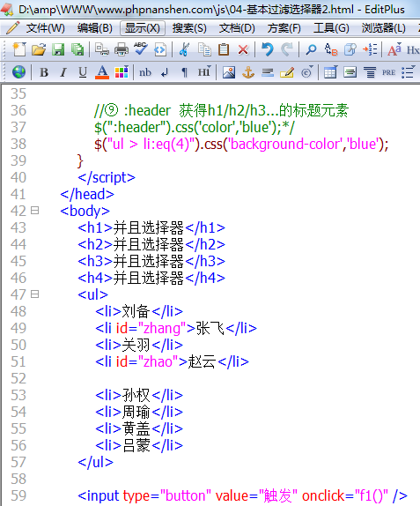Insert anchor link icon

(x=248, y=72)
